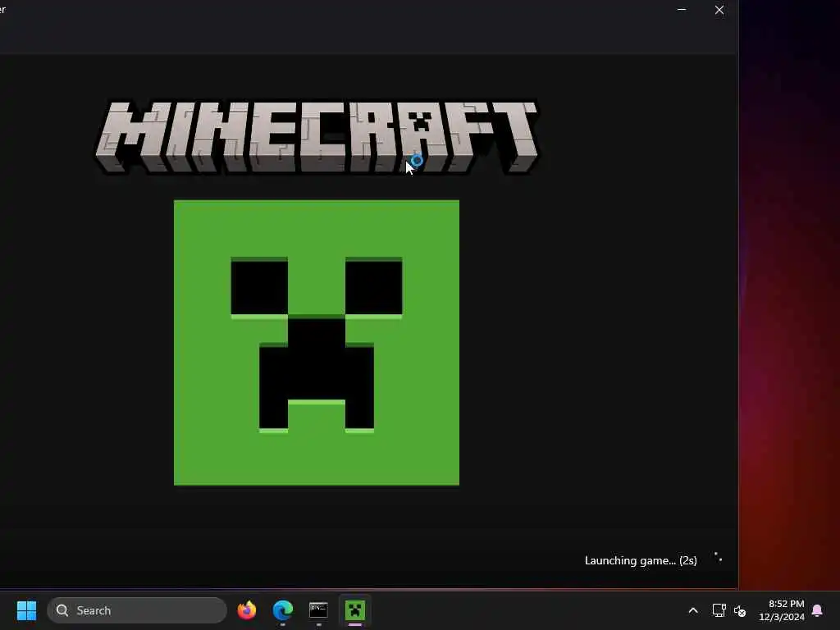Click the loading spinner beside Launching game

click(718, 558)
